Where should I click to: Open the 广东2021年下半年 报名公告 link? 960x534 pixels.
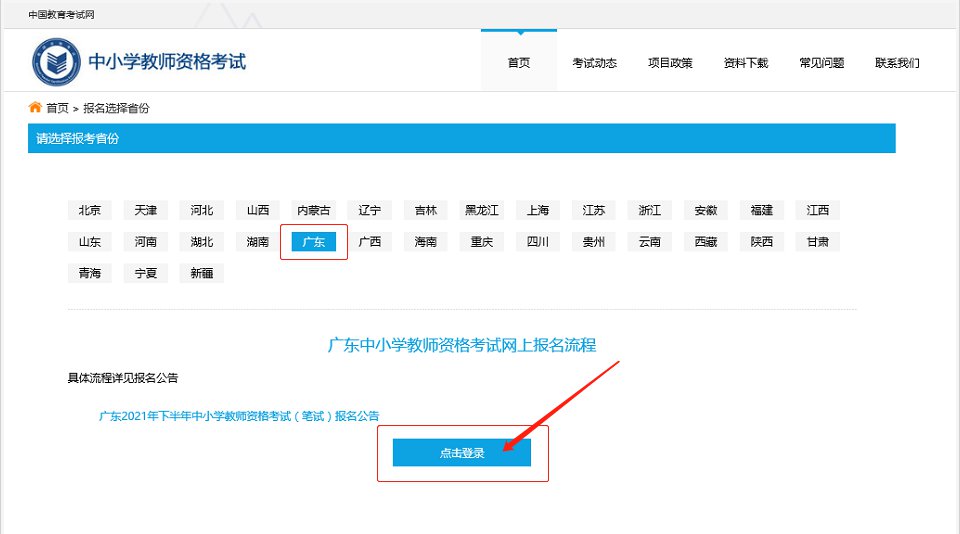pyautogui.click(x=239, y=416)
